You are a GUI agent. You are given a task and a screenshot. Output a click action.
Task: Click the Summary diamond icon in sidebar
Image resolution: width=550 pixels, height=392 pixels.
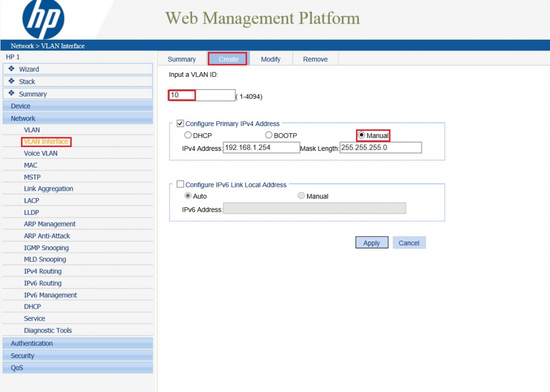[11, 93]
